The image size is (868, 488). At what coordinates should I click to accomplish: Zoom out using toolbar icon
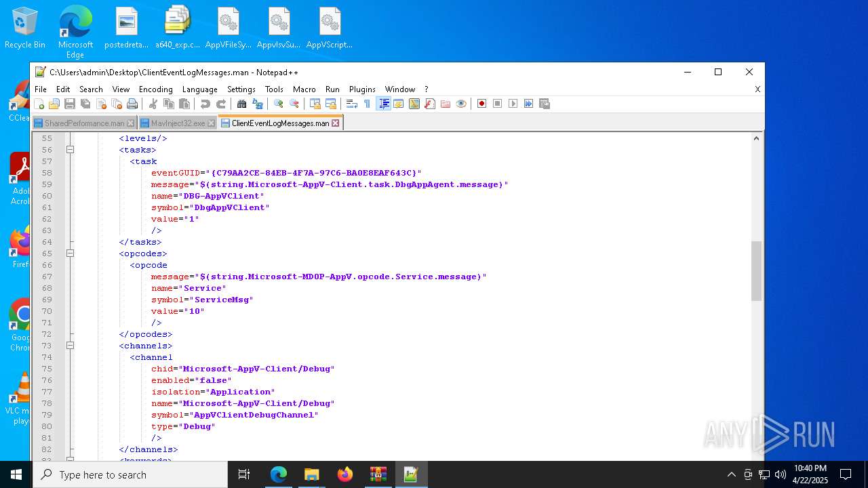tap(294, 104)
